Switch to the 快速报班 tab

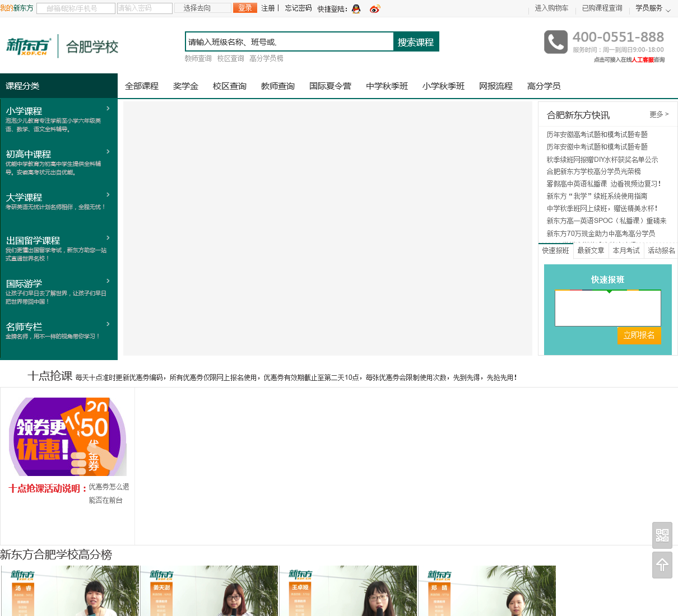pyautogui.click(x=556, y=250)
